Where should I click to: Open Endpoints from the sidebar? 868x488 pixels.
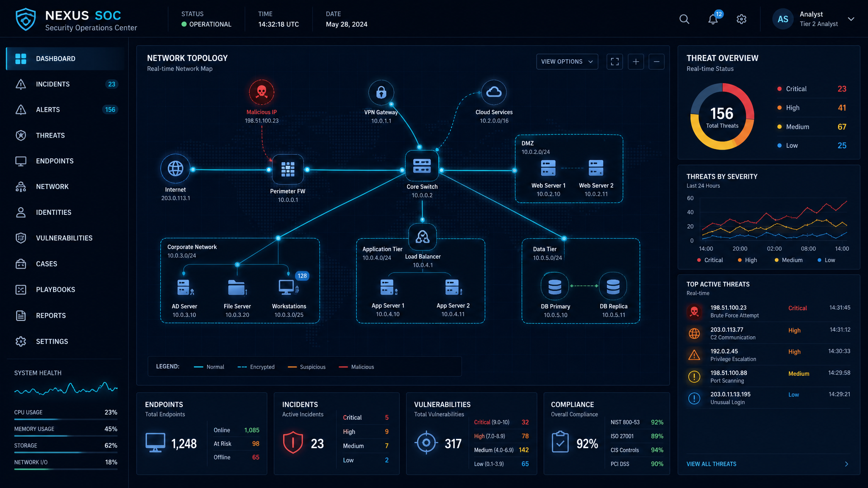pos(65,161)
